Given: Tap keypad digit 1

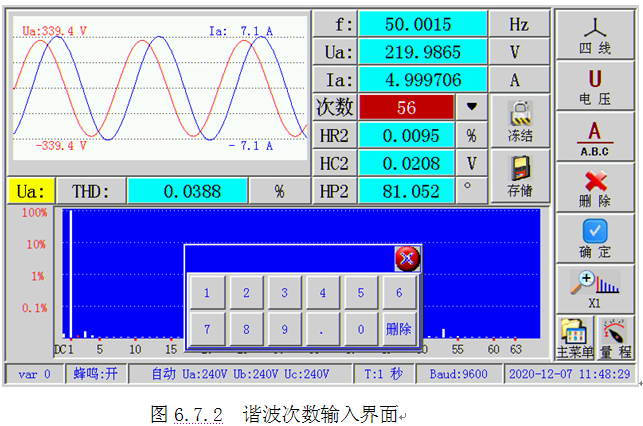Looking at the screenshot, I should click(207, 292).
